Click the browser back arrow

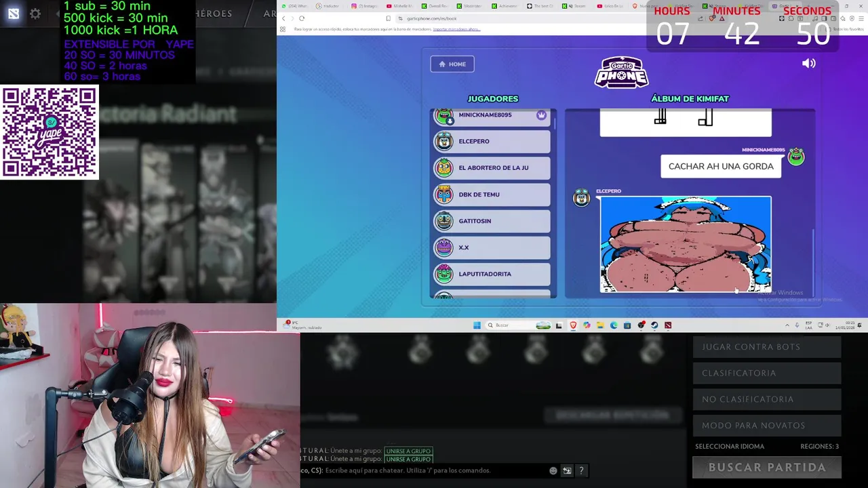pyautogui.click(x=283, y=18)
